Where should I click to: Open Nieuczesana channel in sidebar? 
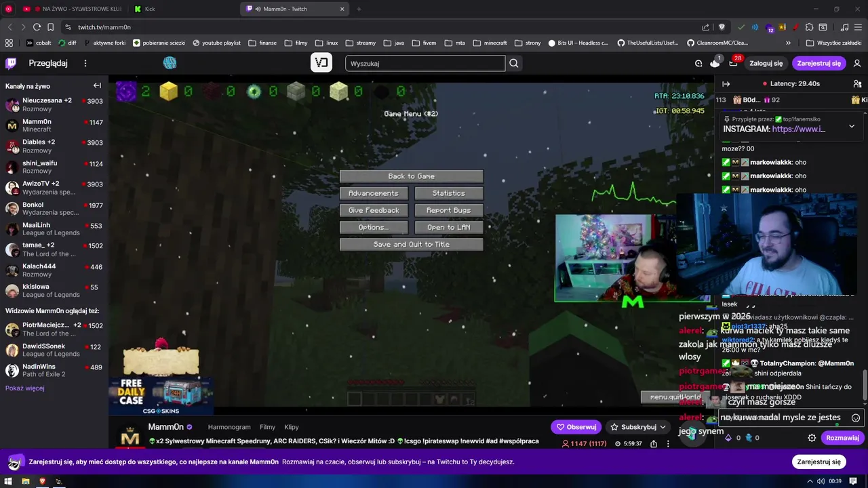coord(54,104)
